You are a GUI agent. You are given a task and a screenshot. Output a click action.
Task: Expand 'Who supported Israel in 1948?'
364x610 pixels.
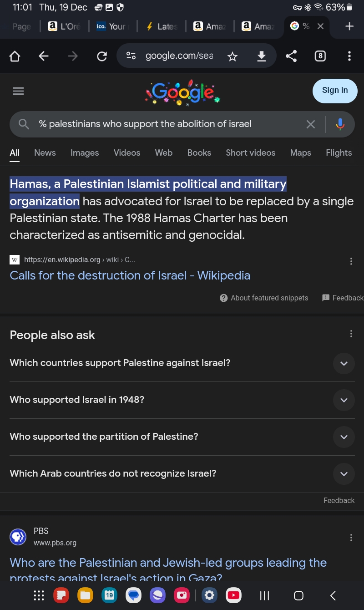coord(344,400)
